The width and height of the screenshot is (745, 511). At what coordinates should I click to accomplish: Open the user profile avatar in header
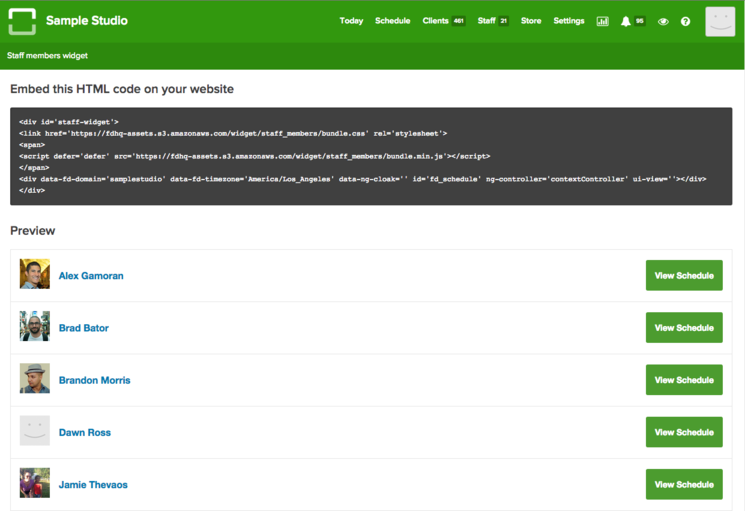tap(719, 21)
